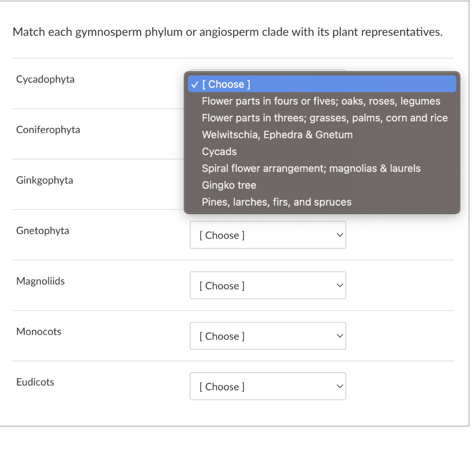The height and width of the screenshot is (455, 476).
Task: Click the "Coniferophyta" row label
Action: pyautogui.click(x=48, y=130)
